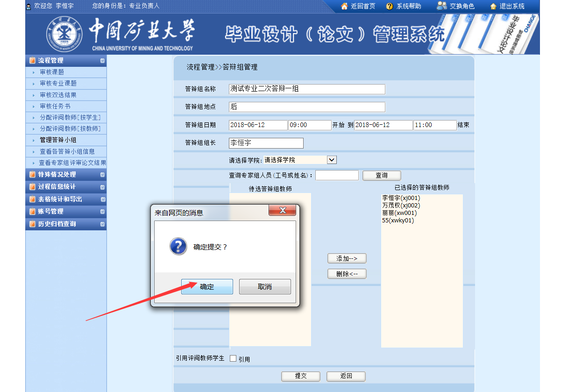This screenshot has width=575, height=392.
Task: Select 丽丽(xw001) in selected teachers
Action: (399, 213)
